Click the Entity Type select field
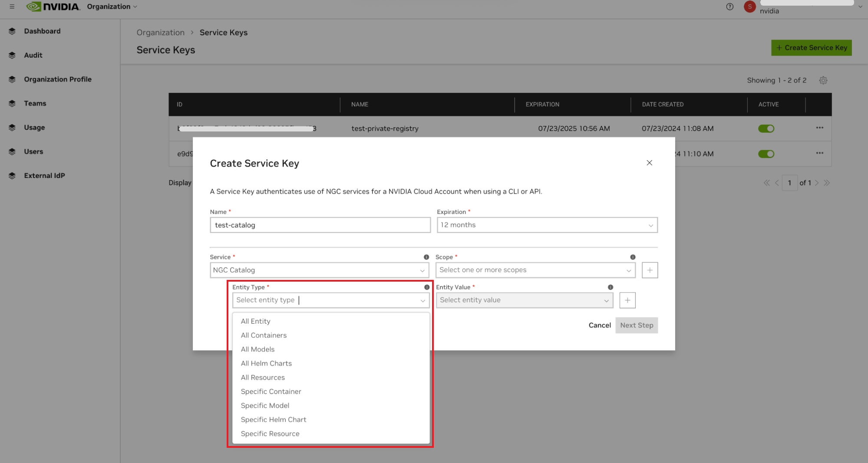 point(331,300)
